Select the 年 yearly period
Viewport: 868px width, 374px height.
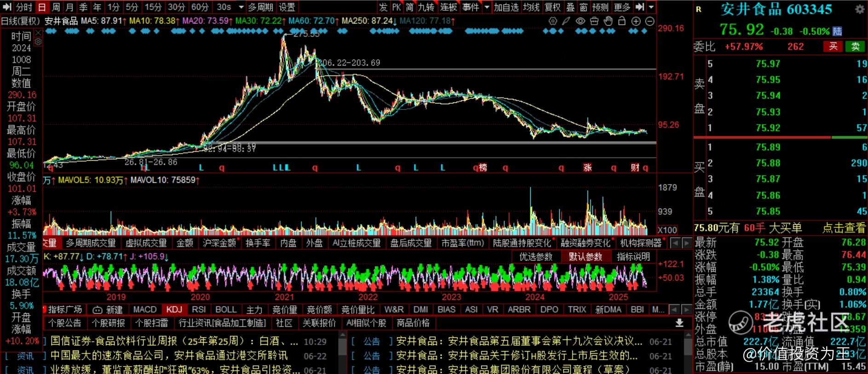click(x=97, y=7)
